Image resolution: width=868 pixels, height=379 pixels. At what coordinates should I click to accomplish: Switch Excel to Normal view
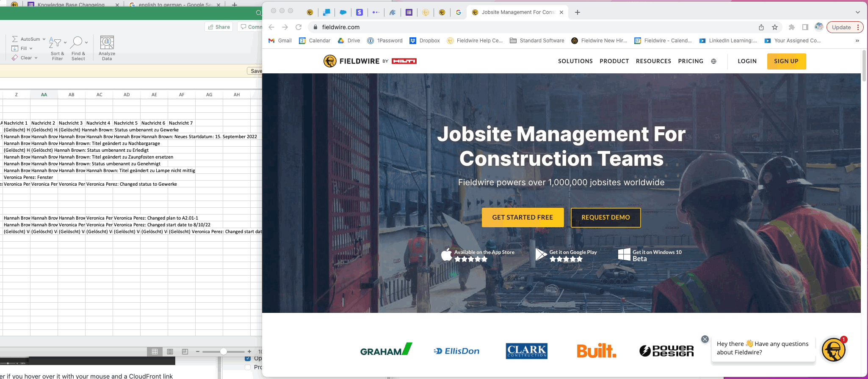(x=155, y=351)
